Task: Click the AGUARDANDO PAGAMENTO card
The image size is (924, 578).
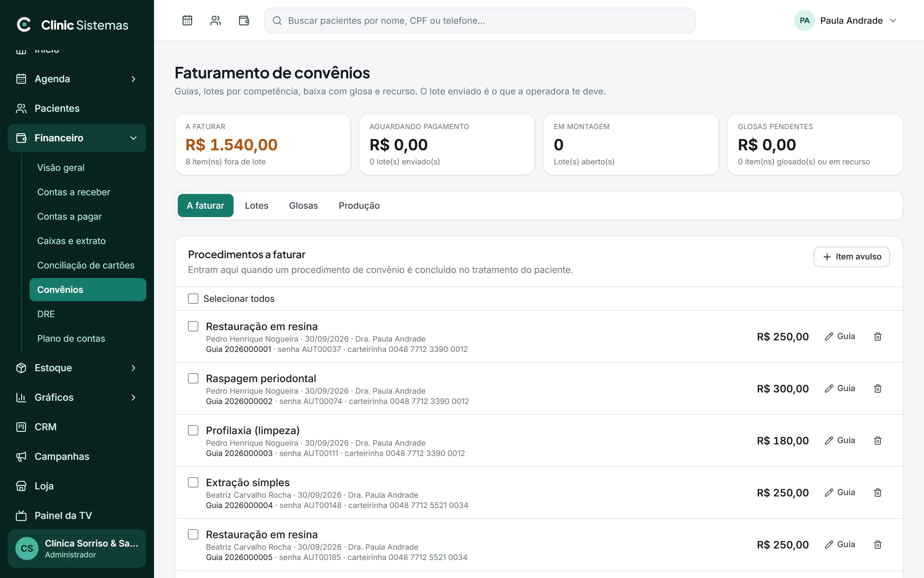Action: pos(447,144)
